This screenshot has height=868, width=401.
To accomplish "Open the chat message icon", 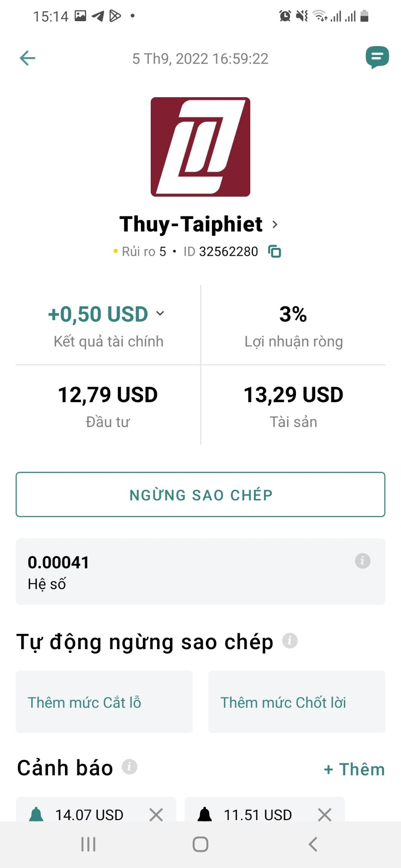I will 377,58.
